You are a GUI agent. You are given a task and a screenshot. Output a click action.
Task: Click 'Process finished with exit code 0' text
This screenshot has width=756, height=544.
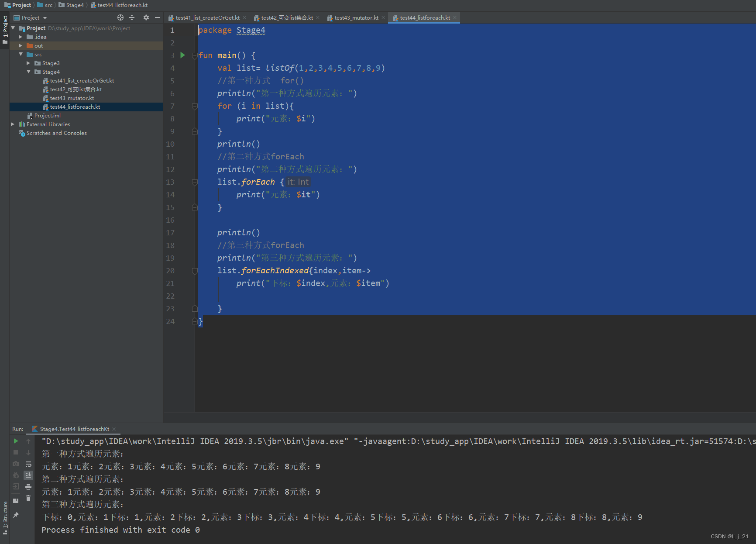[x=120, y=530]
